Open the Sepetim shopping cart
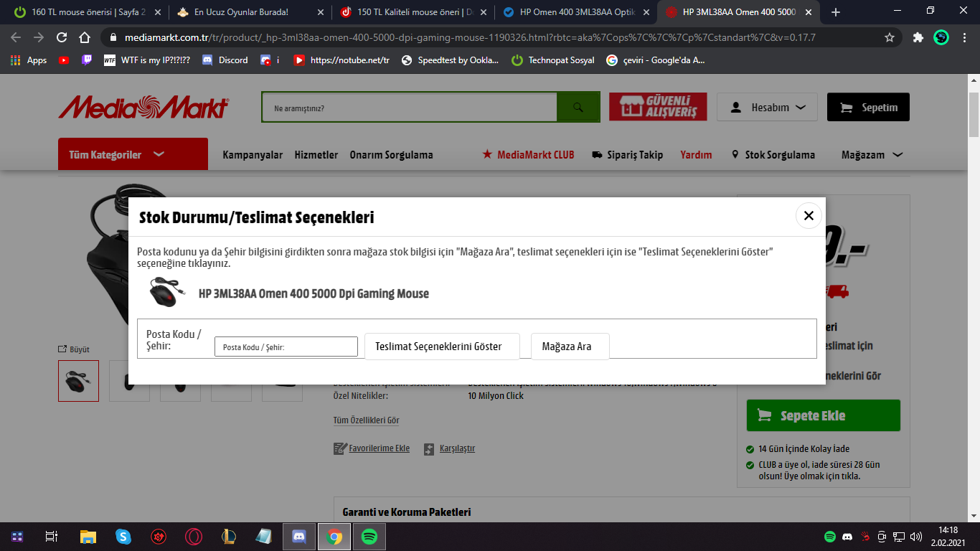The height and width of the screenshot is (551, 980). point(868,107)
